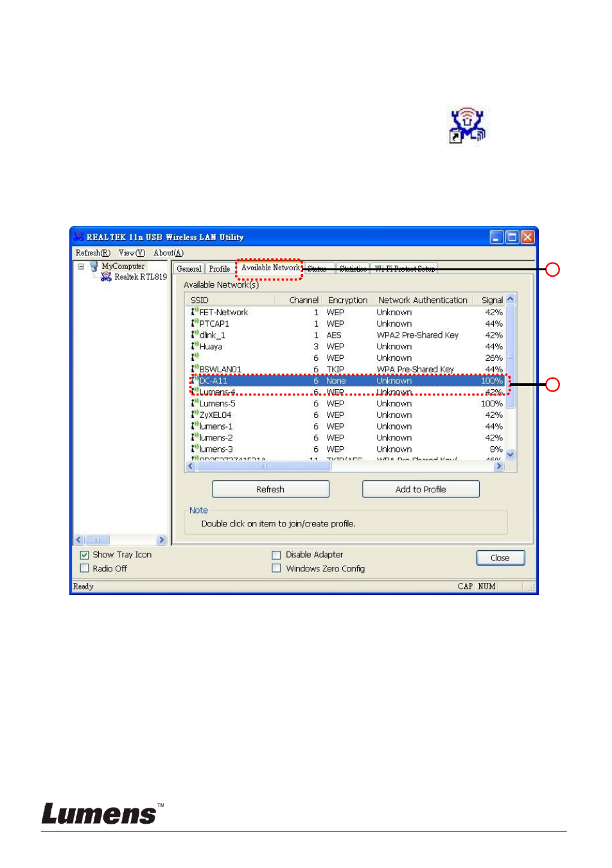The height and width of the screenshot is (868, 612).
Task: Click the Close button at bottom right
Action: [x=500, y=558]
